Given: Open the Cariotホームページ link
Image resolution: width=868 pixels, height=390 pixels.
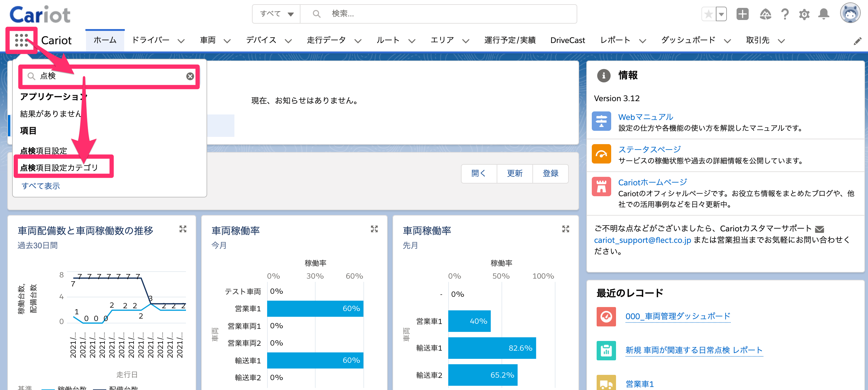Looking at the screenshot, I should [653, 182].
